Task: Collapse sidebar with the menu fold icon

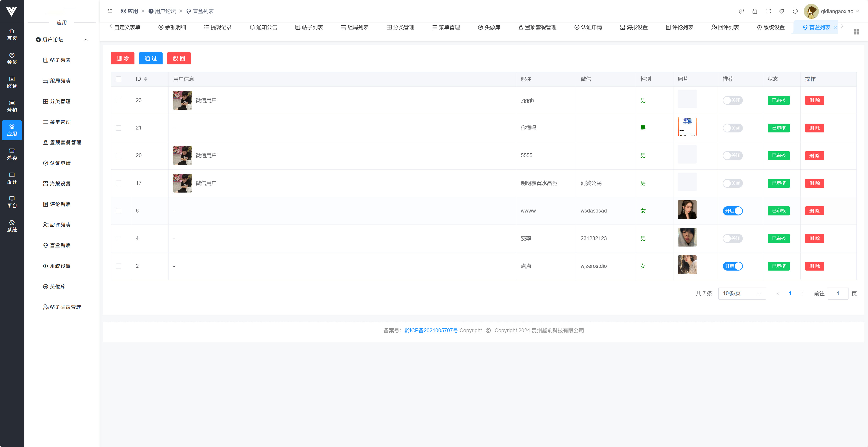Action: (110, 11)
